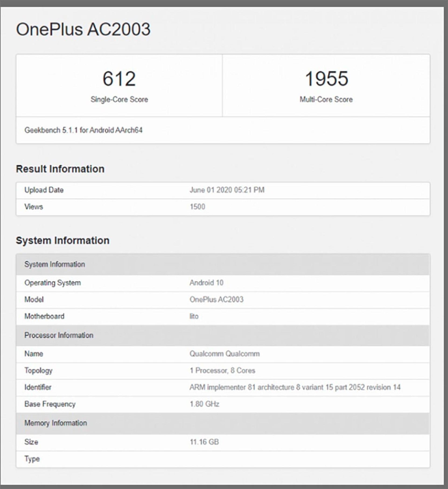Click the Result Information heading
The width and height of the screenshot is (448, 489).
(x=60, y=169)
